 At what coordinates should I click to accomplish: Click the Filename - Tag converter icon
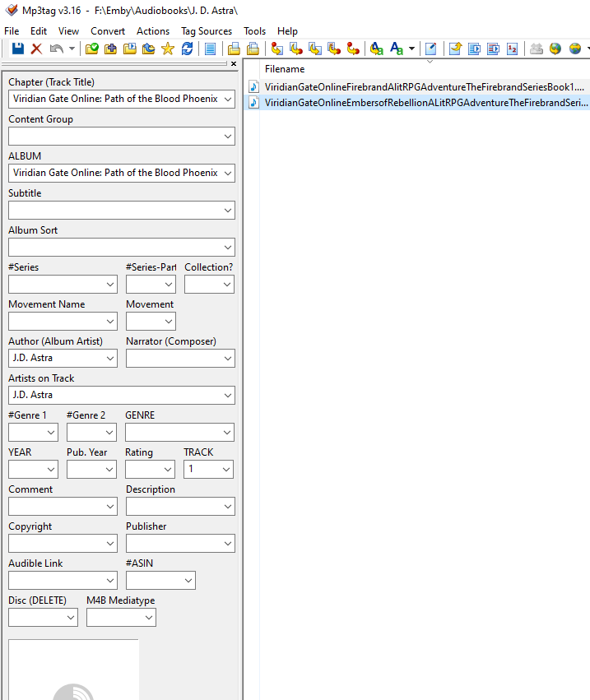(295, 49)
